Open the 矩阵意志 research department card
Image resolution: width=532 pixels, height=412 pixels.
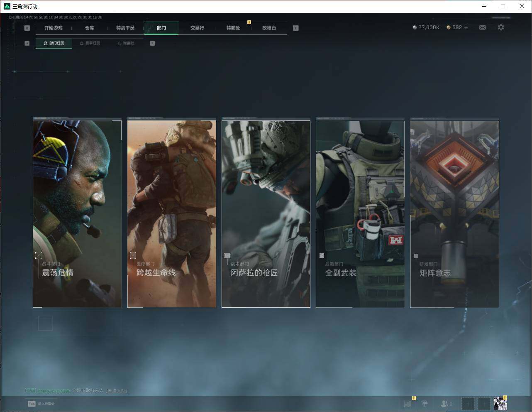(x=455, y=214)
